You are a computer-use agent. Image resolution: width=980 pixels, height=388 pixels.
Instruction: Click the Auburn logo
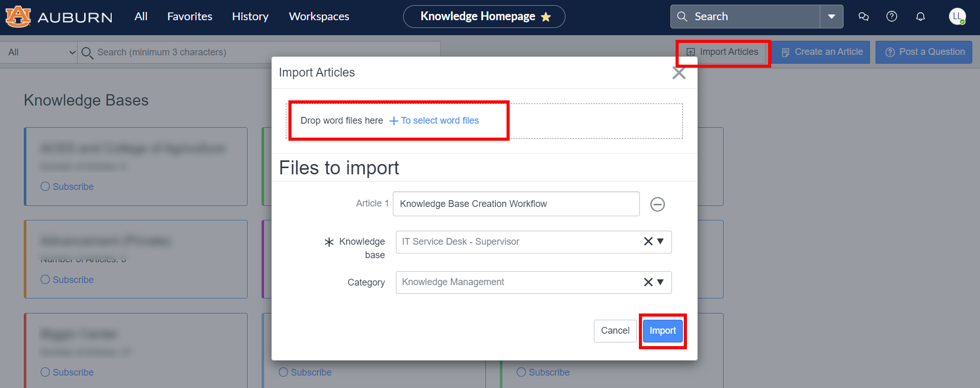58,17
